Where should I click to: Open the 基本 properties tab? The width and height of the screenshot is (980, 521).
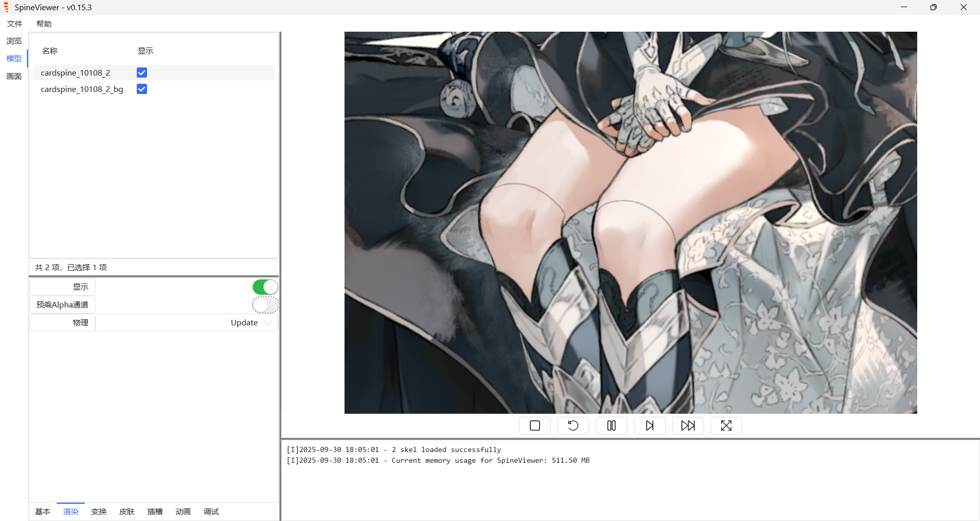click(x=43, y=511)
